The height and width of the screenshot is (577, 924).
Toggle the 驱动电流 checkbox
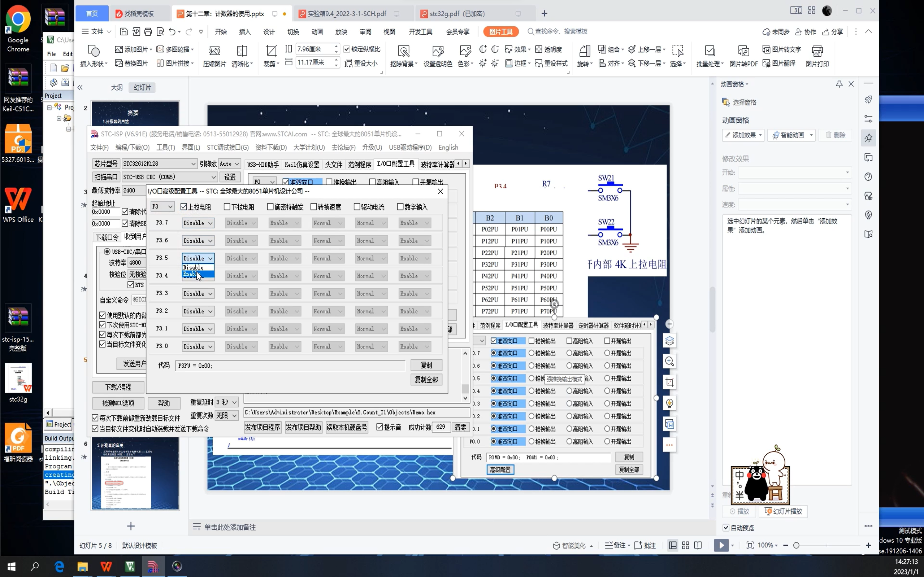tap(357, 207)
